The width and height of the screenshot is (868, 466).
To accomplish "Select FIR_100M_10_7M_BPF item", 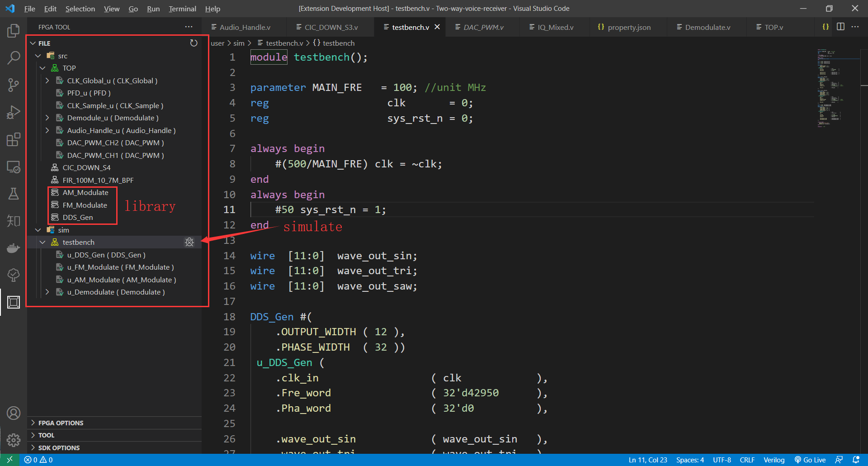I will coord(114,180).
